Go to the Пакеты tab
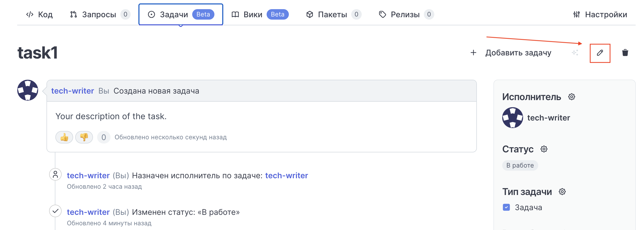 (x=334, y=14)
